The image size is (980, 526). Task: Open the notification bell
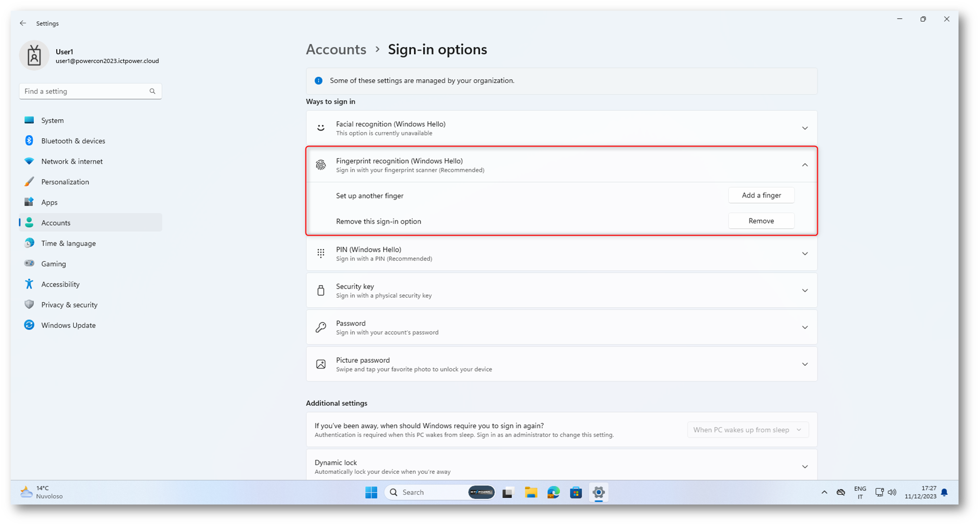click(944, 492)
